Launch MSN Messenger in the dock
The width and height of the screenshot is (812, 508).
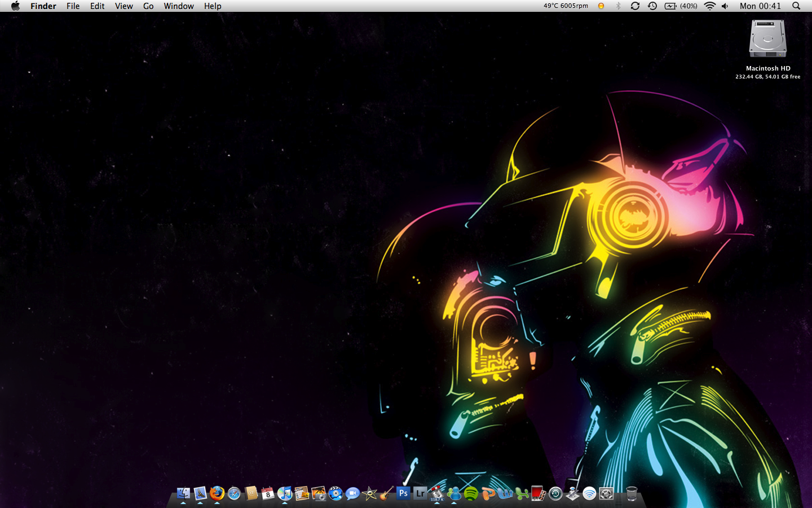click(454, 493)
